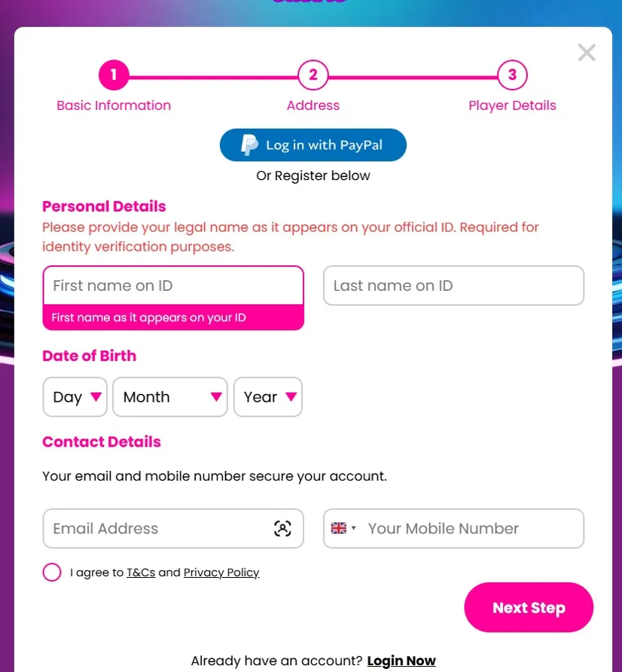Tick the agree to T&Cs checkbox
Image resolution: width=622 pixels, height=672 pixels.
pyautogui.click(x=52, y=573)
